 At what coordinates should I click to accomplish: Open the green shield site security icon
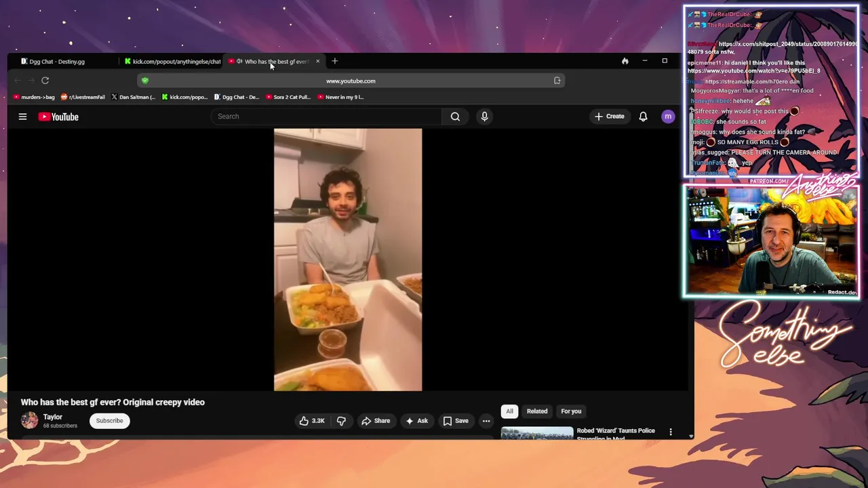145,81
